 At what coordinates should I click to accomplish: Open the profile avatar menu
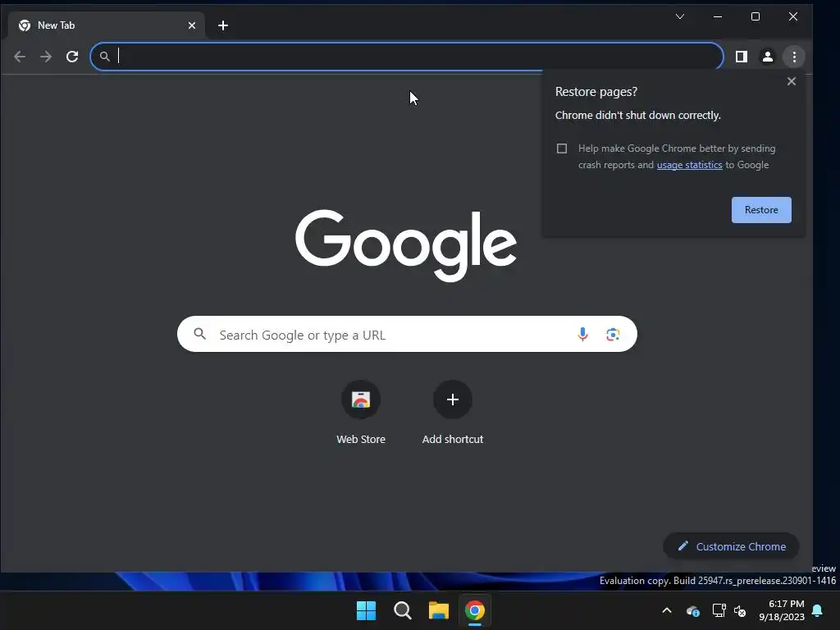pos(768,57)
